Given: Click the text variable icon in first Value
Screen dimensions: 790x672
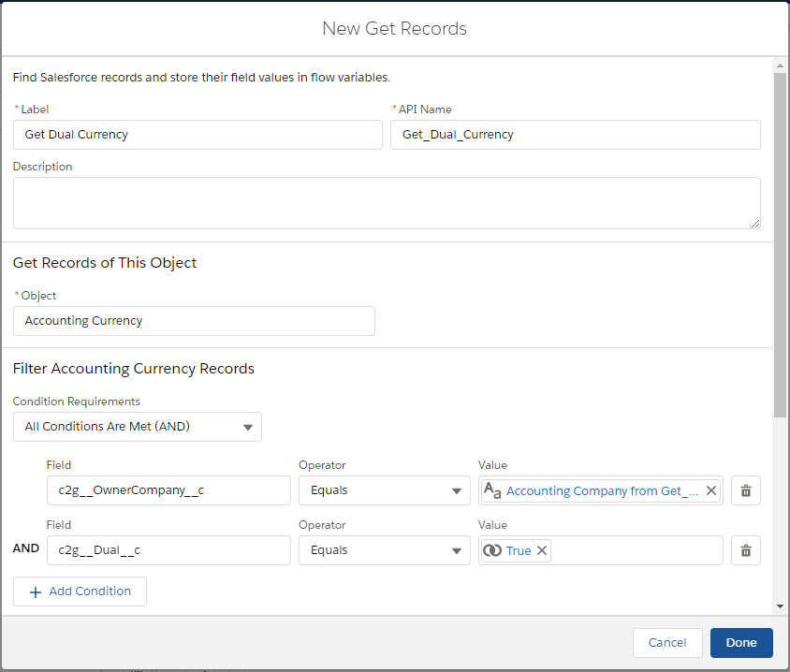Looking at the screenshot, I should pyautogui.click(x=492, y=490).
